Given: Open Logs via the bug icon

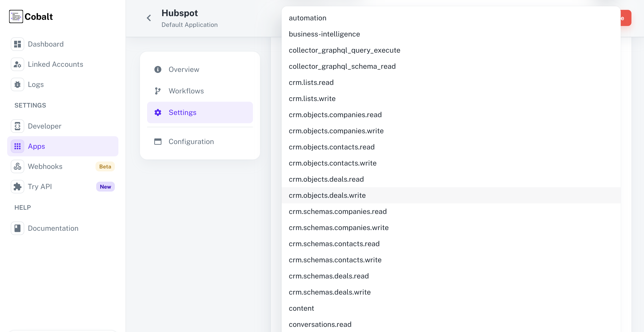Looking at the screenshot, I should click(17, 84).
